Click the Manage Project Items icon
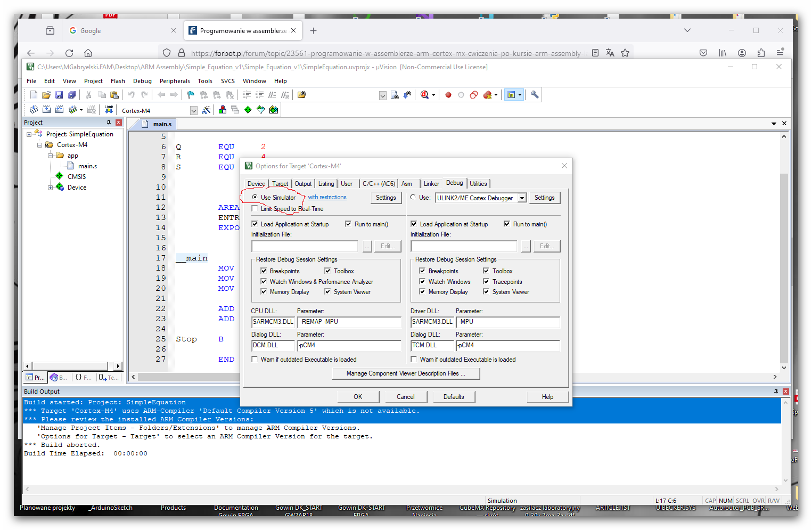Image resolution: width=812 pixels, height=530 pixels. [223, 110]
